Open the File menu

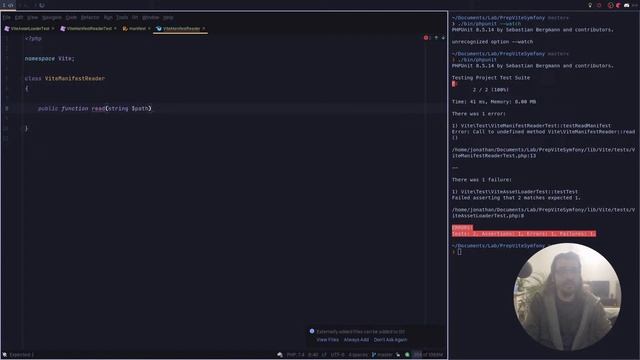tap(7, 18)
